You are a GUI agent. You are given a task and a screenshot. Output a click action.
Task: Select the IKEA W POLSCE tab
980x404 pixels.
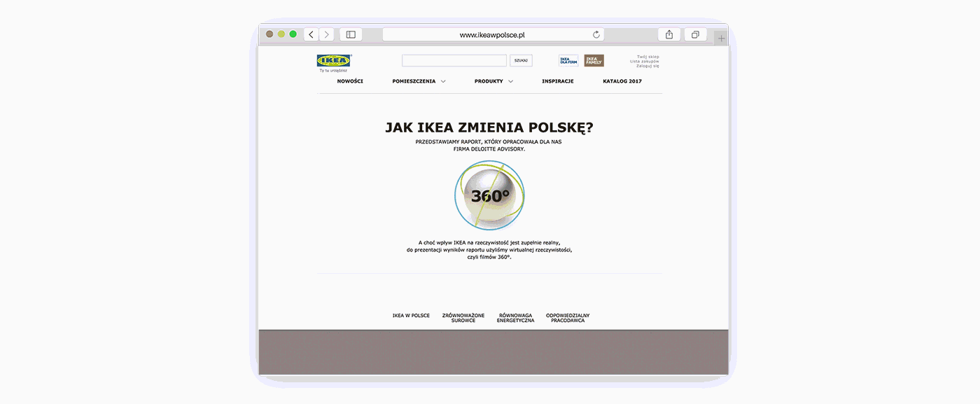point(411,316)
